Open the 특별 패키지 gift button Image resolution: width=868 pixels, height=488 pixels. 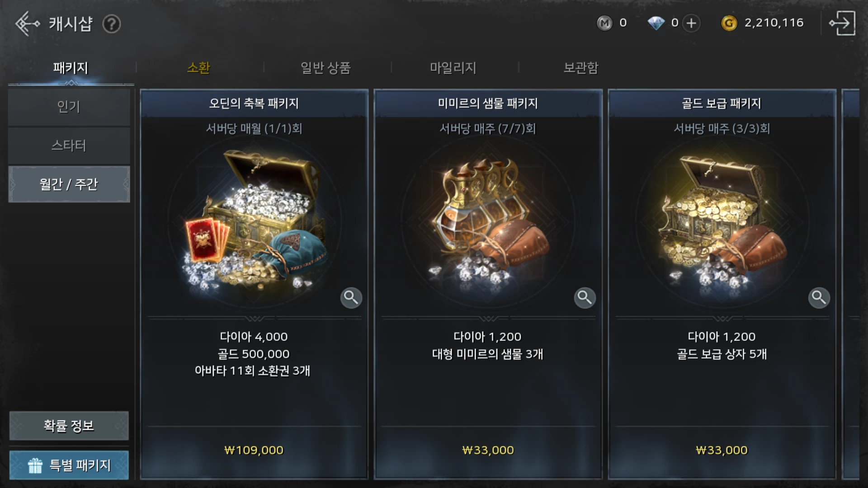coord(69,465)
